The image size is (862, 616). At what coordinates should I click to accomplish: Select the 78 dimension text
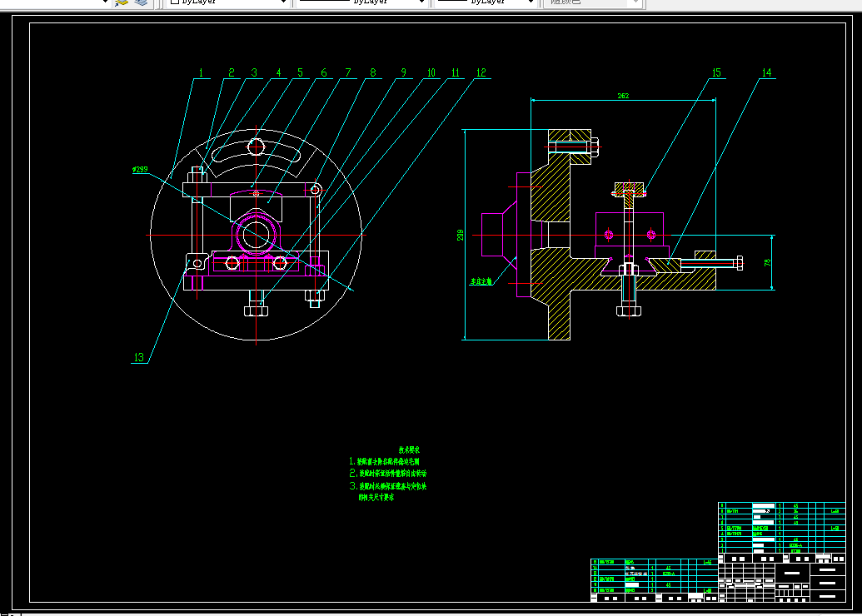767,263
